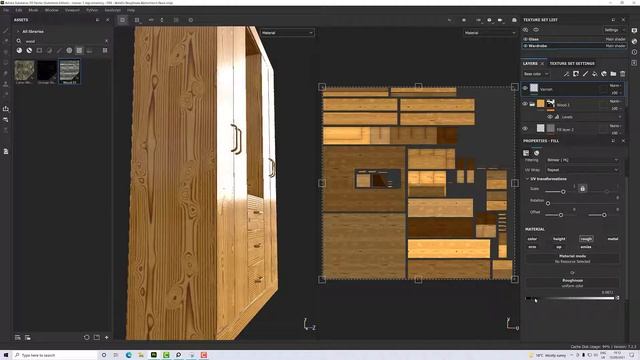640x360 pixels.
Task: Open the File menu
Action: (x=6, y=10)
